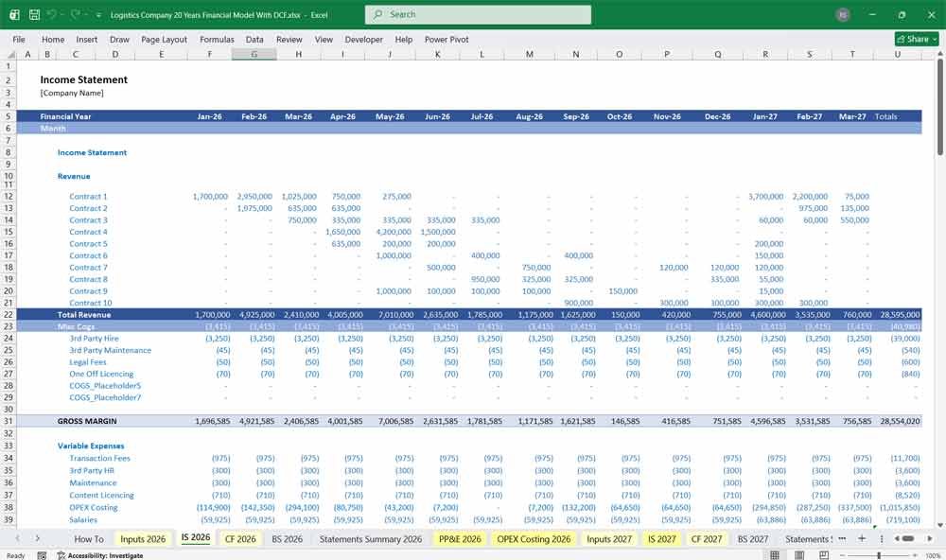The image size is (946, 560).
Task: Select row 22 header
Action: [x=9, y=314]
